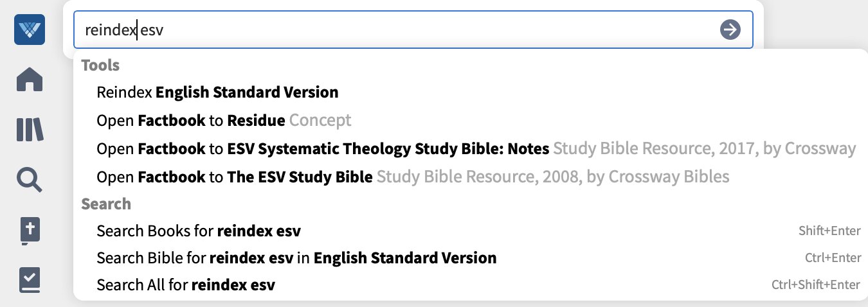Click the Ctrl+Enter shortcut hint

pos(833,258)
